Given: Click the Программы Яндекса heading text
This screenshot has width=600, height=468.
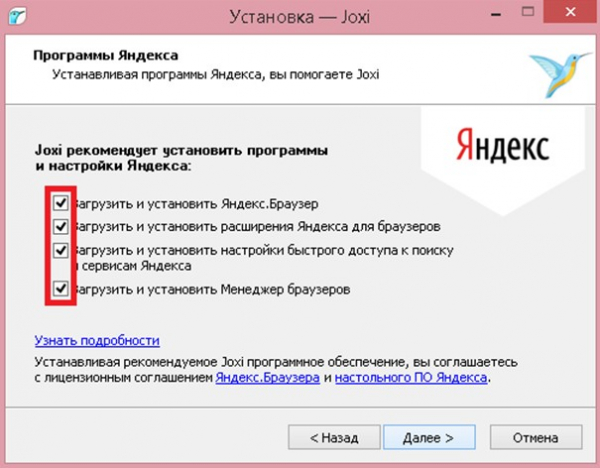Looking at the screenshot, I should coord(106,55).
